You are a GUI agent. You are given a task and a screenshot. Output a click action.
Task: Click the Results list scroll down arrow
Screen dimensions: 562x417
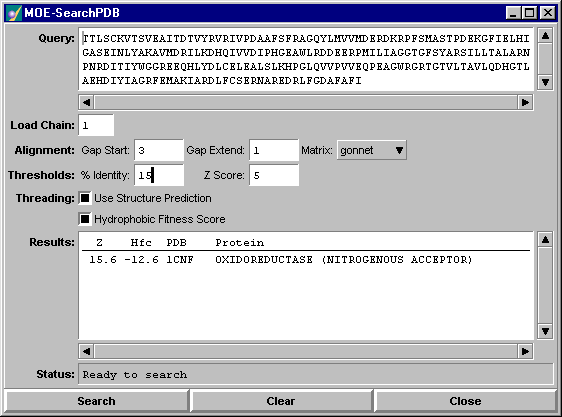[x=545, y=331]
